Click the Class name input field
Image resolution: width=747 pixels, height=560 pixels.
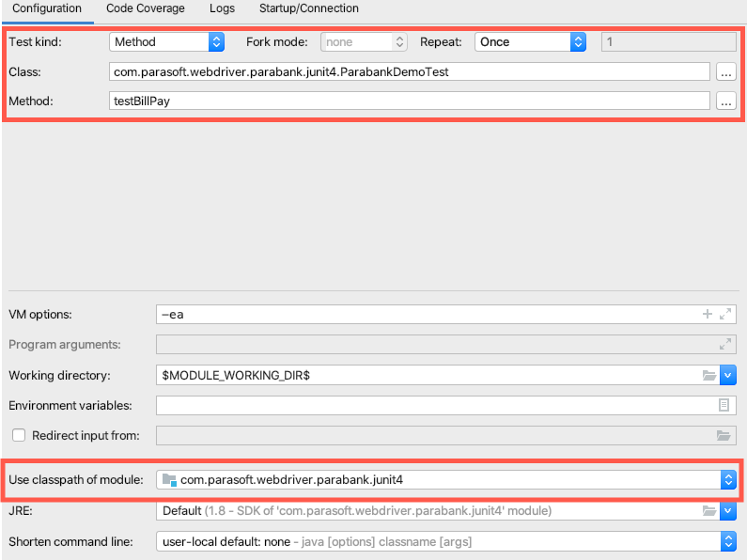pyautogui.click(x=410, y=72)
